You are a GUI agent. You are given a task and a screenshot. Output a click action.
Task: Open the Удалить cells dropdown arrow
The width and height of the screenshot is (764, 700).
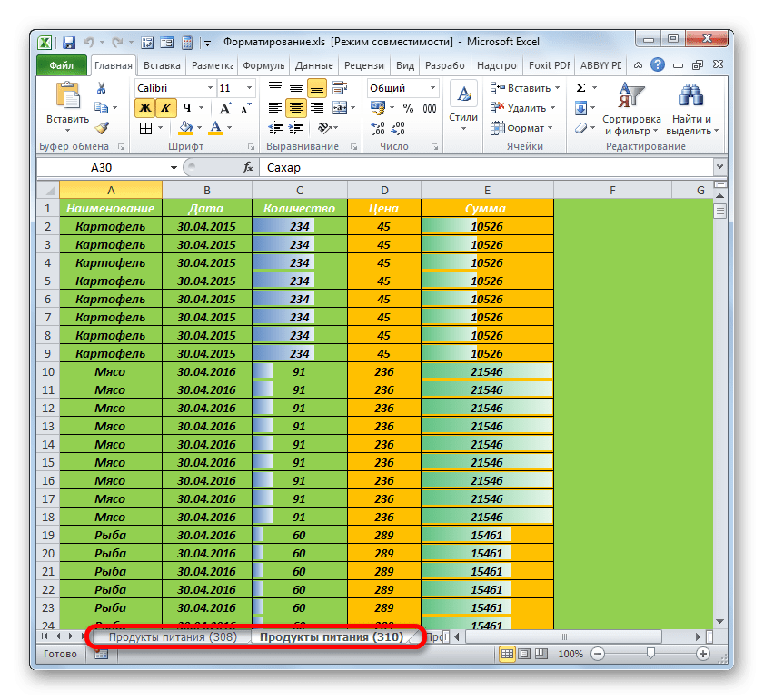553,108
